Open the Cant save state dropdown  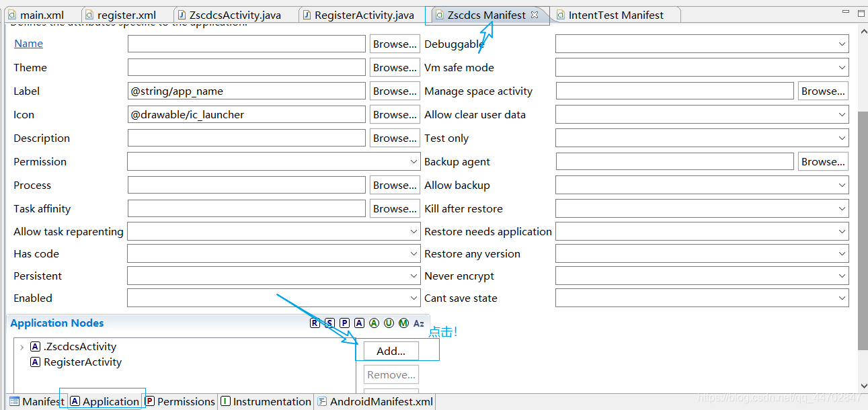tap(702, 298)
